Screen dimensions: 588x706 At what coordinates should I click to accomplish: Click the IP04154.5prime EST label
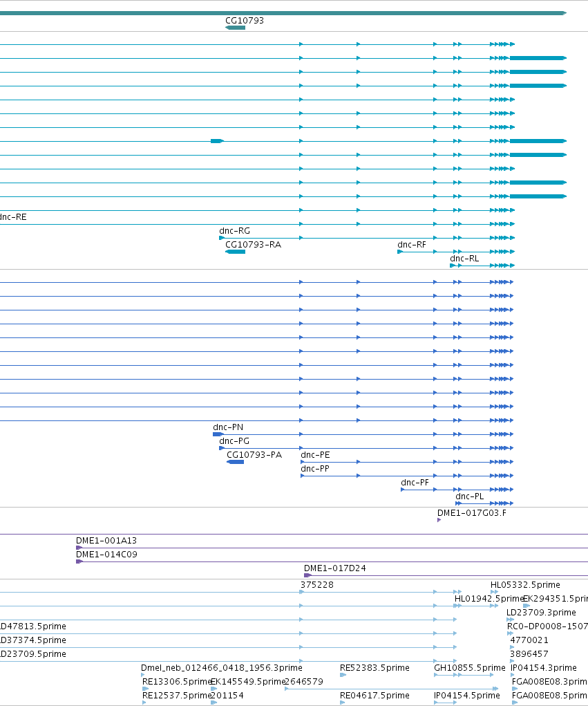click(x=467, y=696)
